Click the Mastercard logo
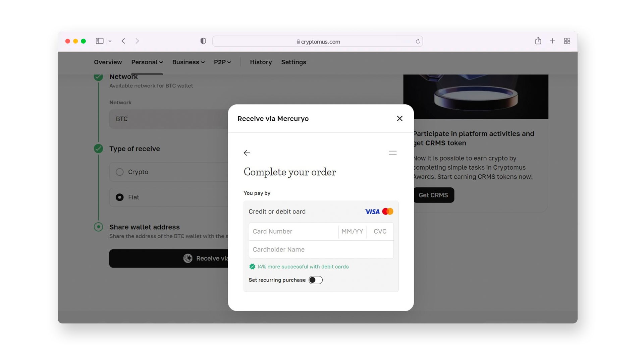Screen dimensions: 644x362 pyautogui.click(x=388, y=212)
